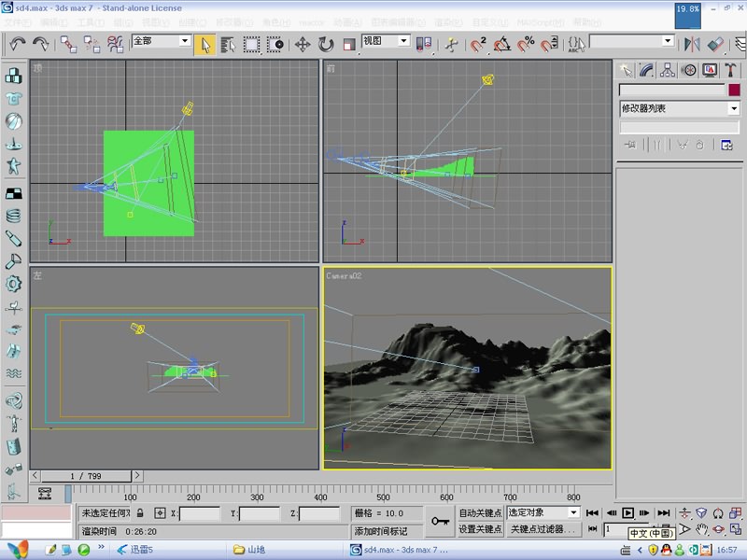Image resolution: width=747 pixels, height=560 pixels.
Task: Click the Play Animation button
Action: point(627,512)
